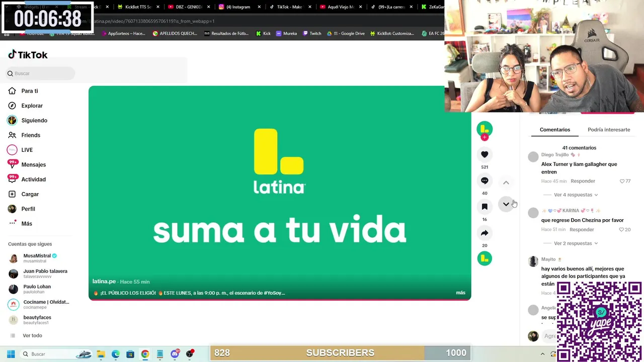Open Twitch bookmark
The width and height of the screenshot is (644, 362).
[311, 34]
